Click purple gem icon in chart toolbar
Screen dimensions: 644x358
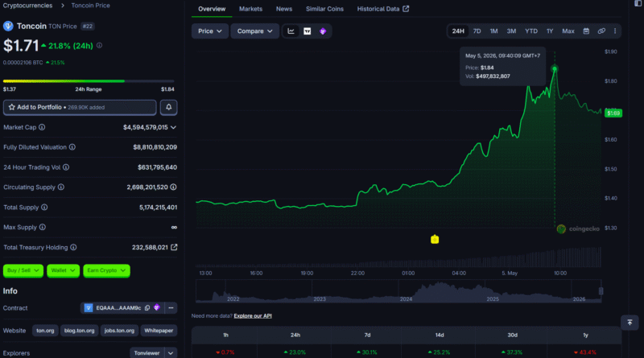pyautogui.click(x=323, y=31)
